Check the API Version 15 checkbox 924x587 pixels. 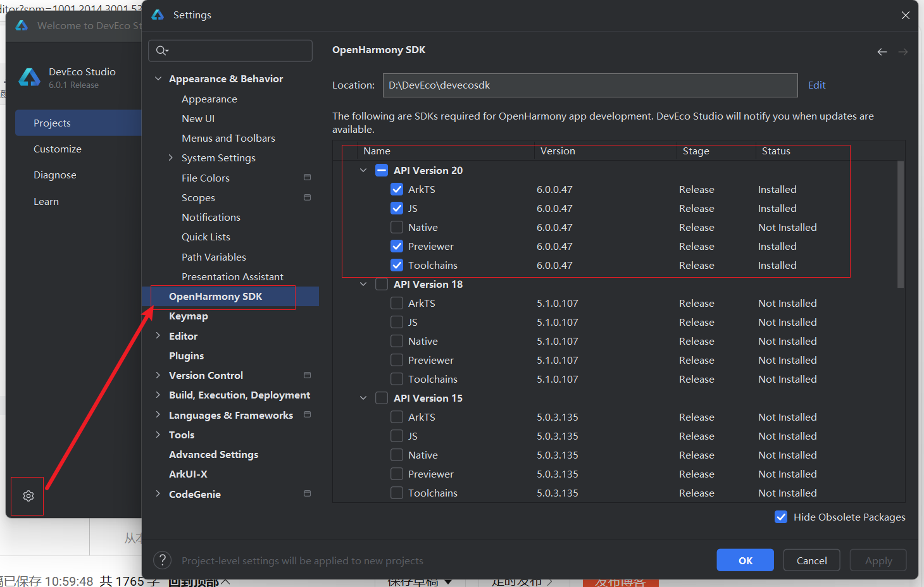(x=382, y=398)
